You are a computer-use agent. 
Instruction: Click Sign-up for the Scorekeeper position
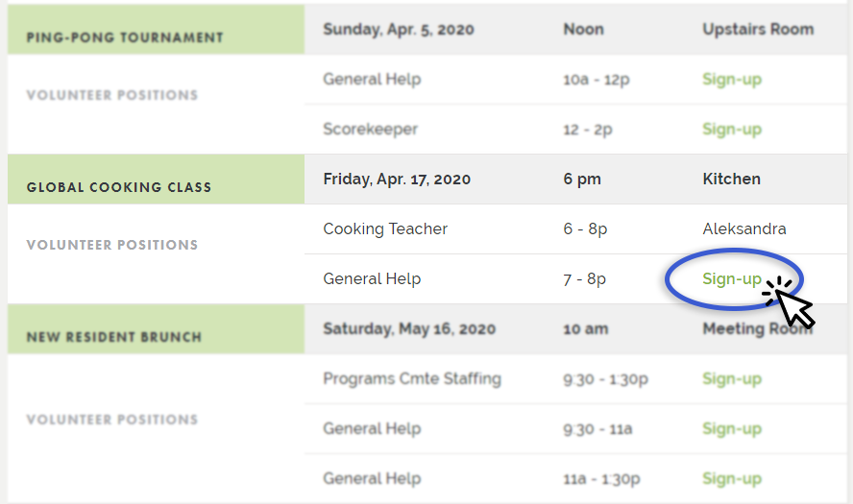click(x=732, y=130)
